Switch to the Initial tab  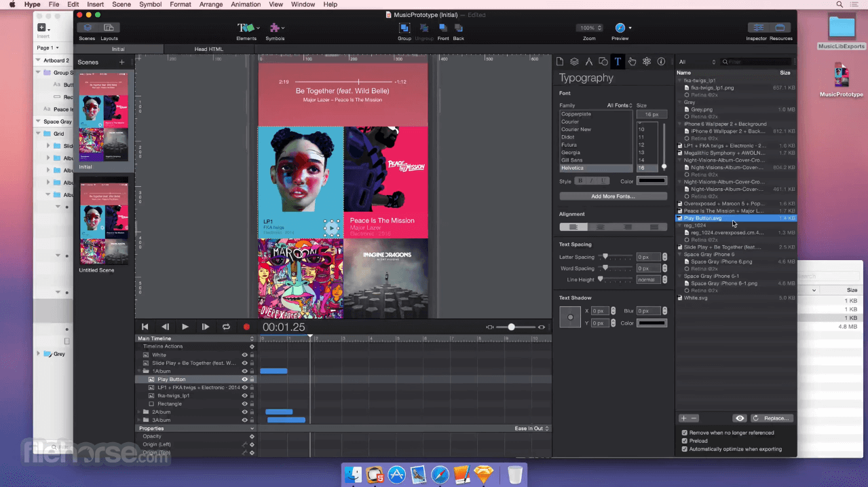tap(118, 49)
